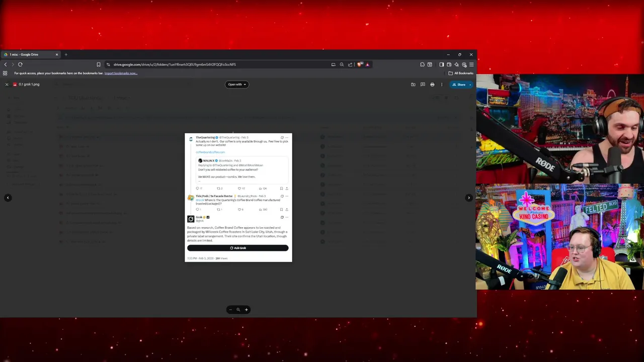Expand the arrow beside the Share button
Viewport: 644px width, 362px height.
click(470, 84)
